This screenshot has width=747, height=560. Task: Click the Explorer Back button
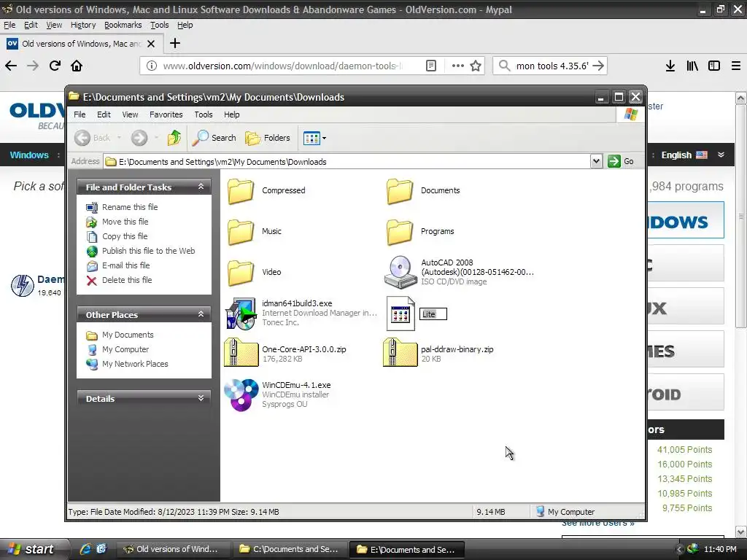93,138
